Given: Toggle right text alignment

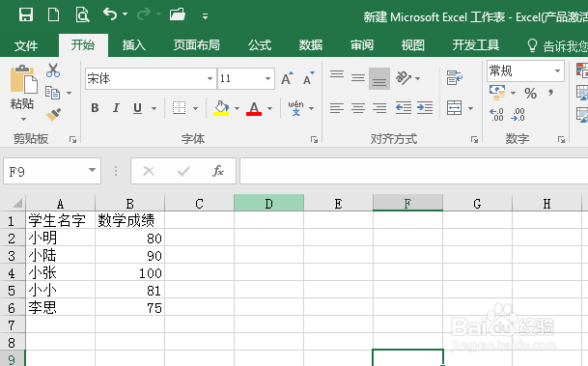Looking at the screenshot, I should pyautogui.click(x=379, y=108).
